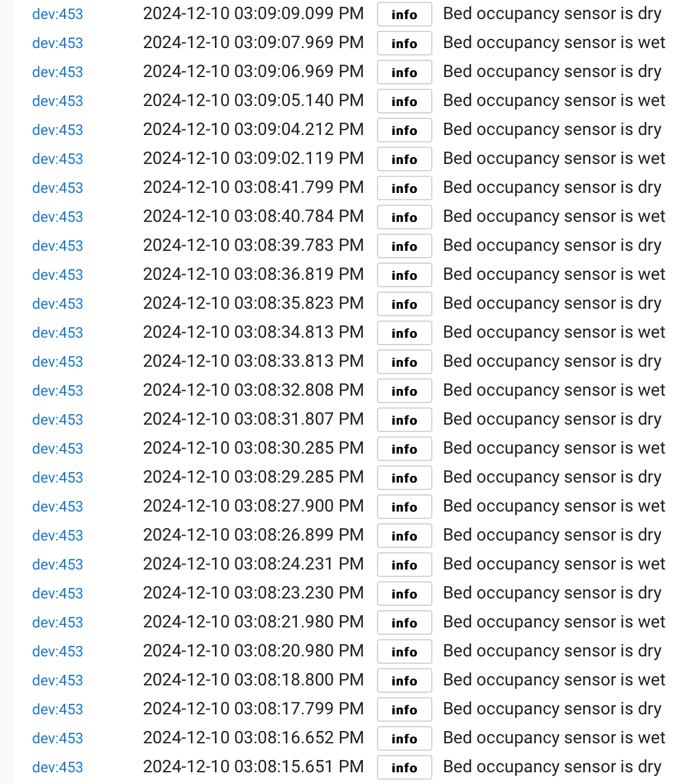This screenshot has height=784, width=696.
Task: Click info badge for 03:08:27.900 PM entry
Action: (x=404, y=507)
